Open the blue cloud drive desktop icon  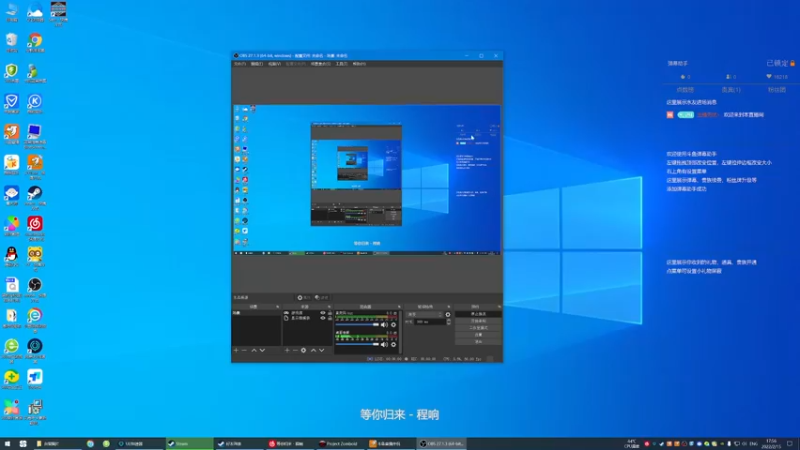35,10
